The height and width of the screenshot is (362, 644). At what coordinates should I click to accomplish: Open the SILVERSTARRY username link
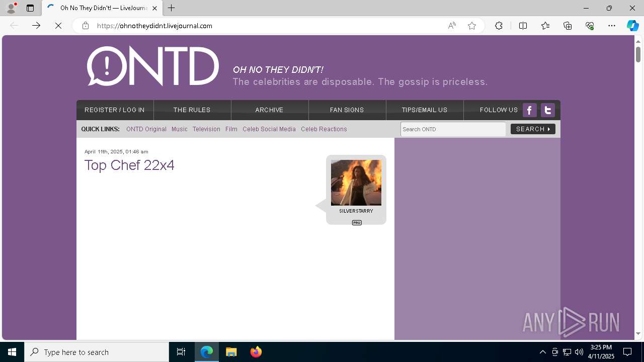[356, 211]
